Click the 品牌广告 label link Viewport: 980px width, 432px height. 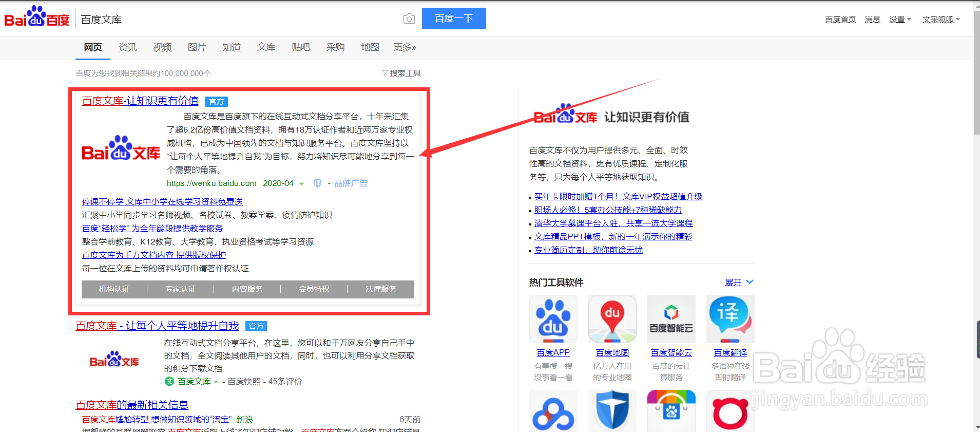(x=351, y=183)
